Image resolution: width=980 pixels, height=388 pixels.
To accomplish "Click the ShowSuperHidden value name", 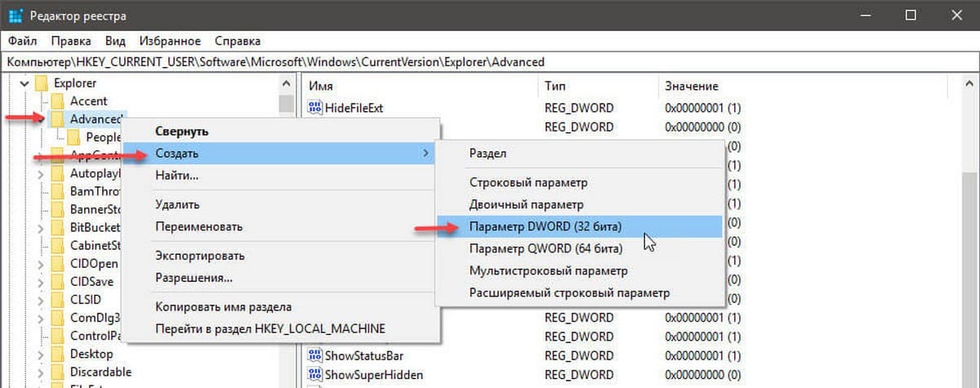I will click(374, 375).
